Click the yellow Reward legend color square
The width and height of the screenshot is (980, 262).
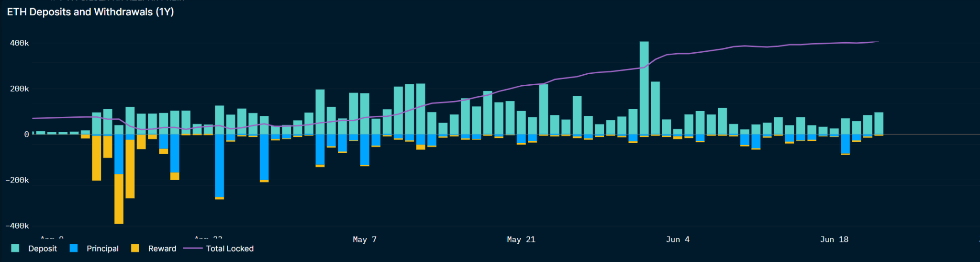click(135, 248)
